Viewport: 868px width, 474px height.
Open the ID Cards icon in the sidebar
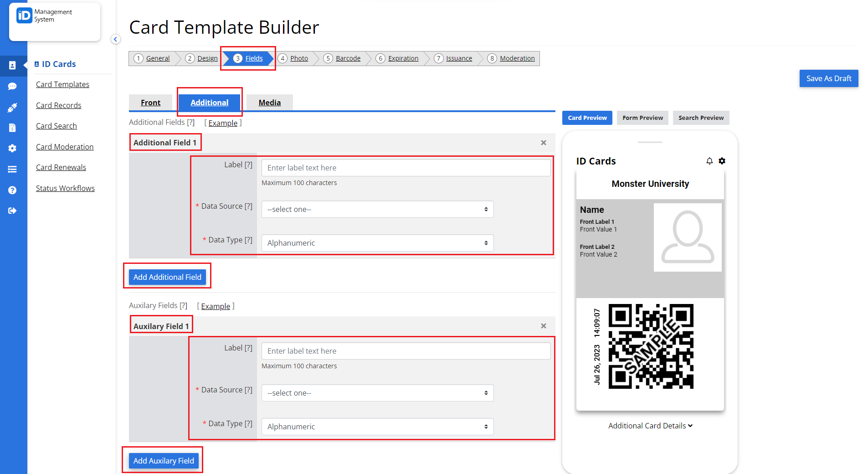13,66
